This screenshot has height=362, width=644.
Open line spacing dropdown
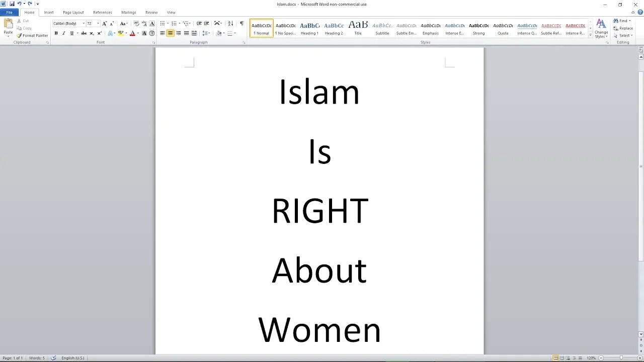pyautogui.click(x=206, y=33)
